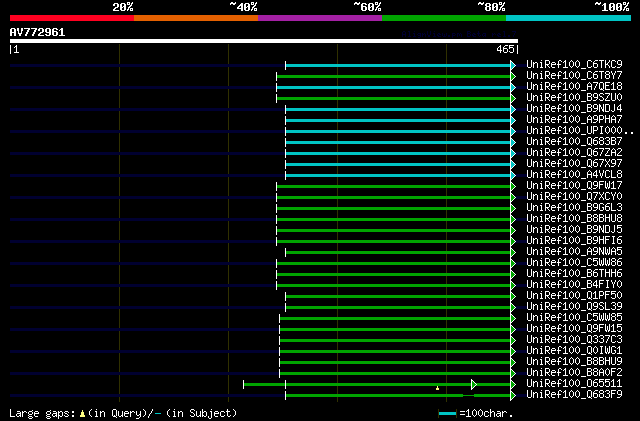Click the green ~80% segment of the color scale

(444, 18)
